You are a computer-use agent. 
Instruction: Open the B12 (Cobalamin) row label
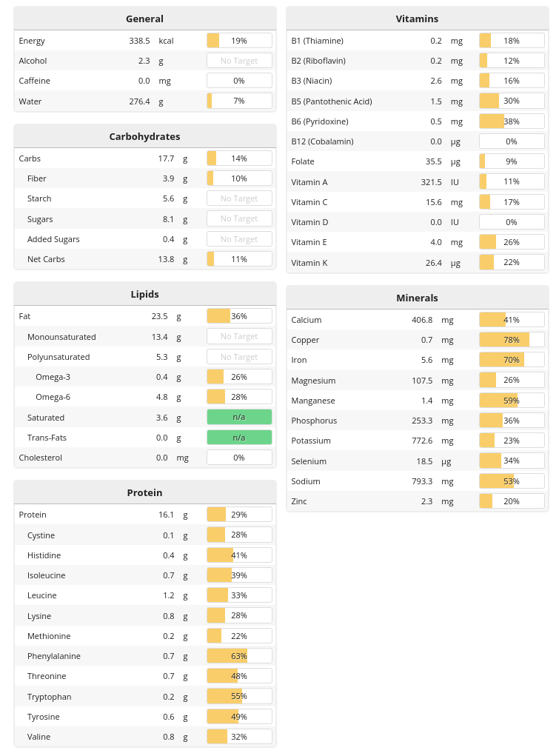pos(322,141)
